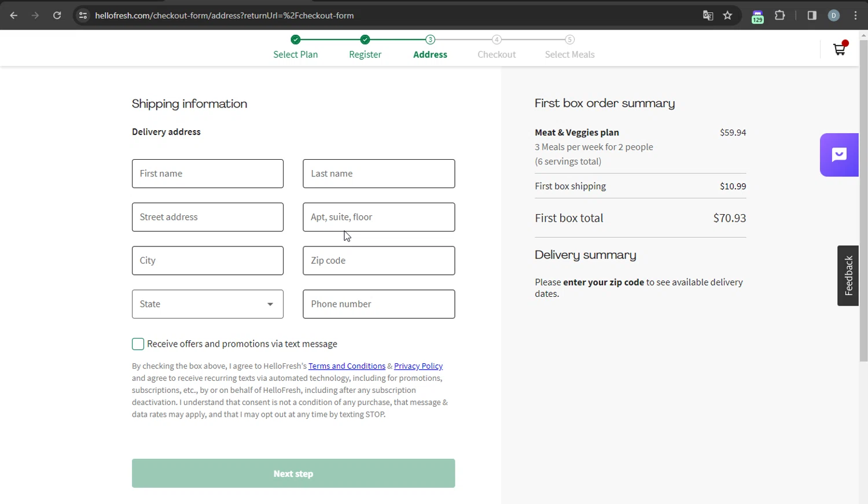Image resolution: width=868 pixels, height=504 pixels.
Task: Open the Terms and Conditions link
Action: [347, 366]
